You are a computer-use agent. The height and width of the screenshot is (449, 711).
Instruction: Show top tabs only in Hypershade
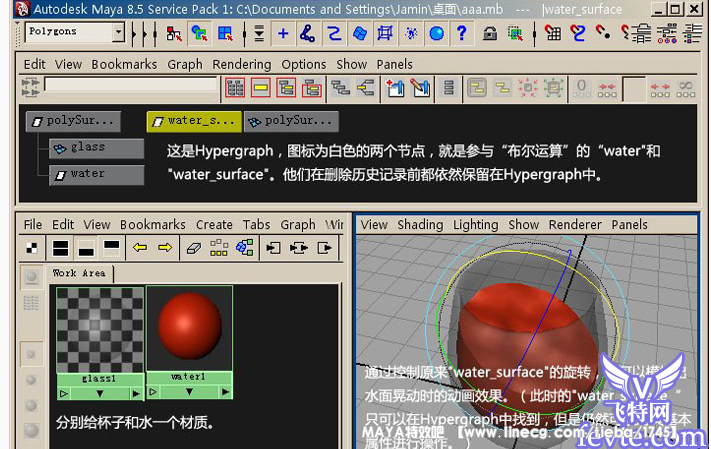[112, 248]
